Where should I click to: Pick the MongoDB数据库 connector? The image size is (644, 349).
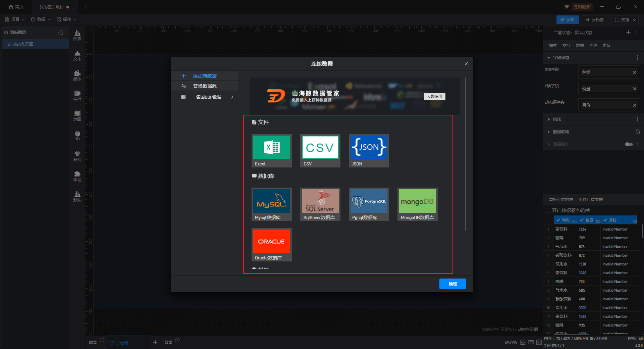[418, 204]
